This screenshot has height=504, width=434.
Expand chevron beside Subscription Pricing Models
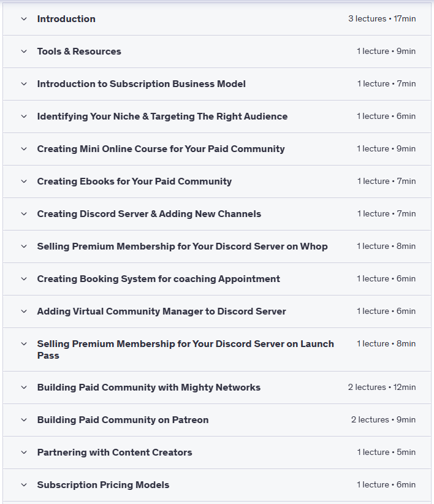(x=24, y=485)
